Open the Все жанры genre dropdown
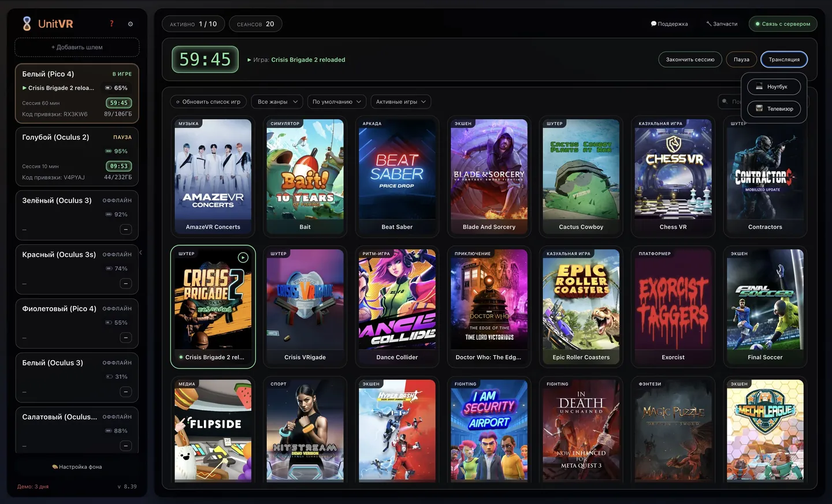 click(x=277, y=102)
